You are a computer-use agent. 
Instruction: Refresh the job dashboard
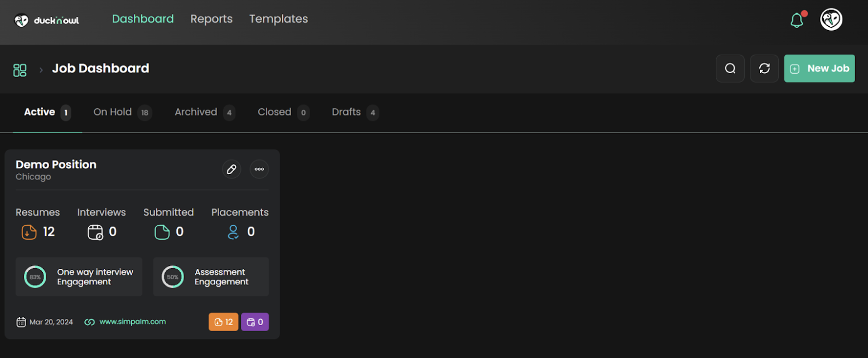pyautogui.click(x=764, y=69)
